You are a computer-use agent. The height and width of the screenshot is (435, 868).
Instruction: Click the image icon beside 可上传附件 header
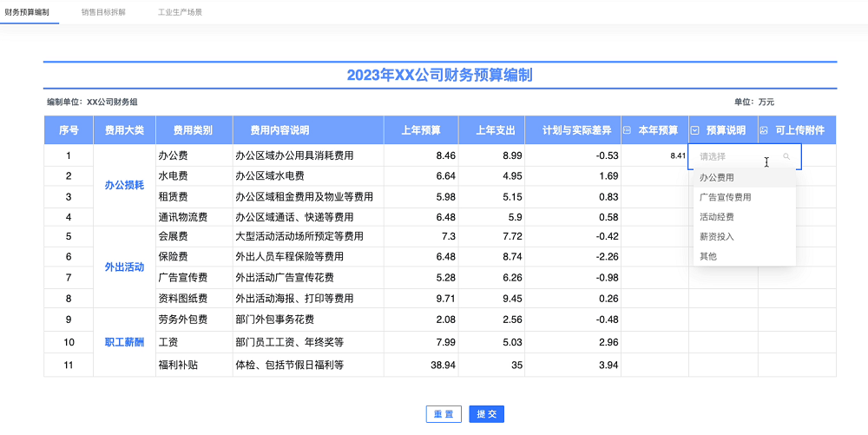click(x=764, y=130)
